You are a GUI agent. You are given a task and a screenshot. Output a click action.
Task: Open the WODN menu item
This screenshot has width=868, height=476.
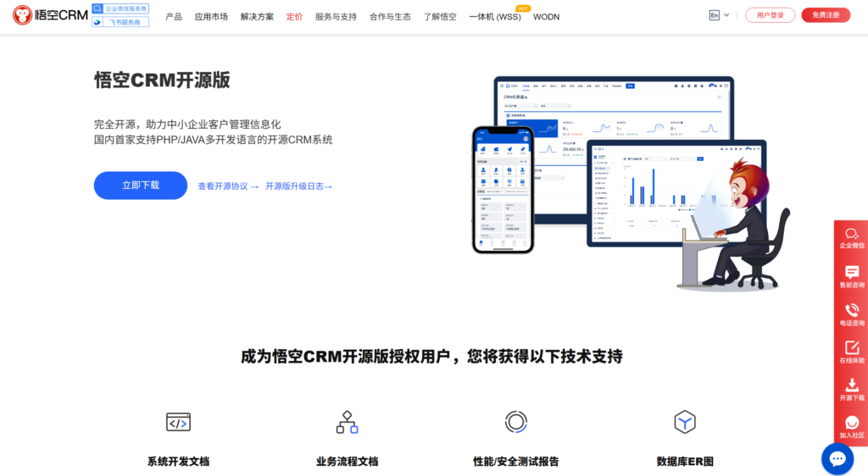coord(547,17)
